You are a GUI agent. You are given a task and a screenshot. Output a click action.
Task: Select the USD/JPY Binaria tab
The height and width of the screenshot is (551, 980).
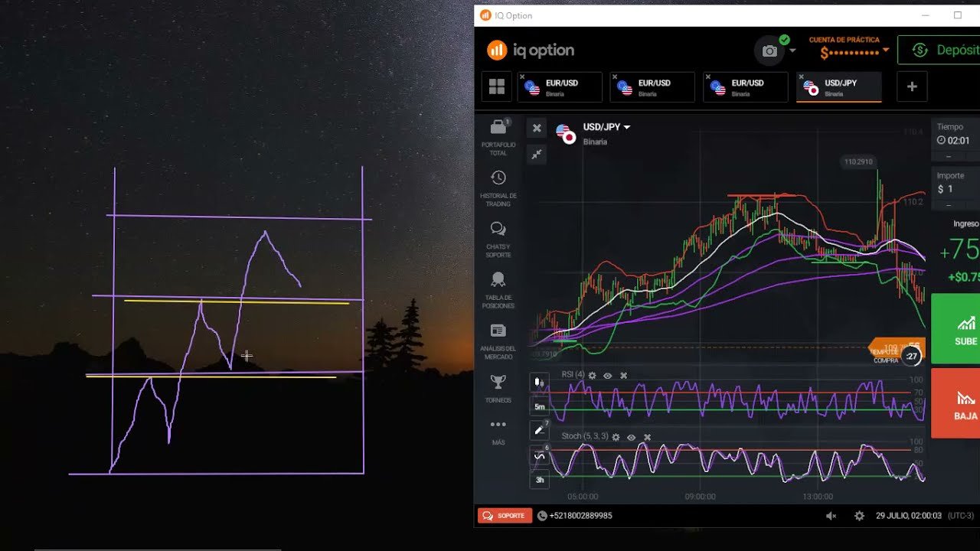(839, 87)
